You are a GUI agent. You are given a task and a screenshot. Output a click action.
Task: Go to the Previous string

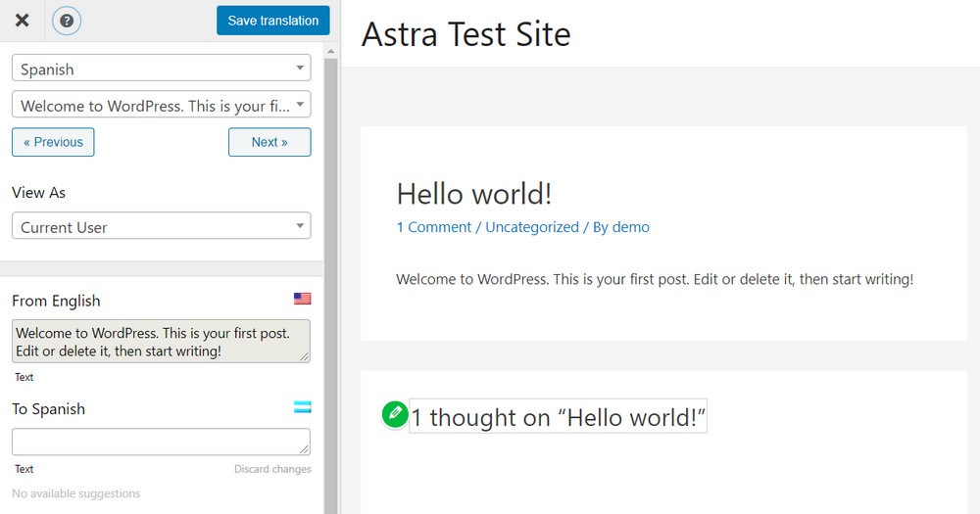pyautogui.click(x=53, y=142)
